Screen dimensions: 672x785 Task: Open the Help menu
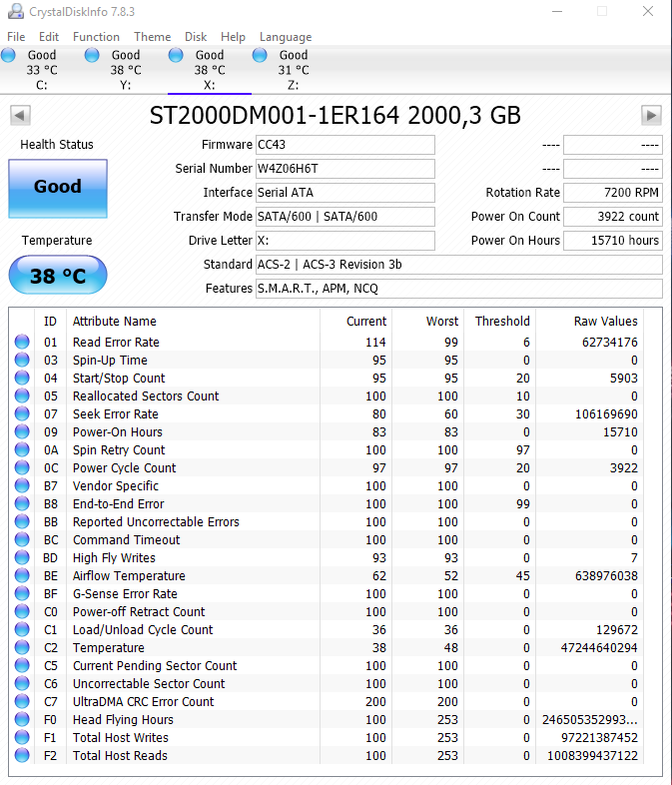coord(233,37)
